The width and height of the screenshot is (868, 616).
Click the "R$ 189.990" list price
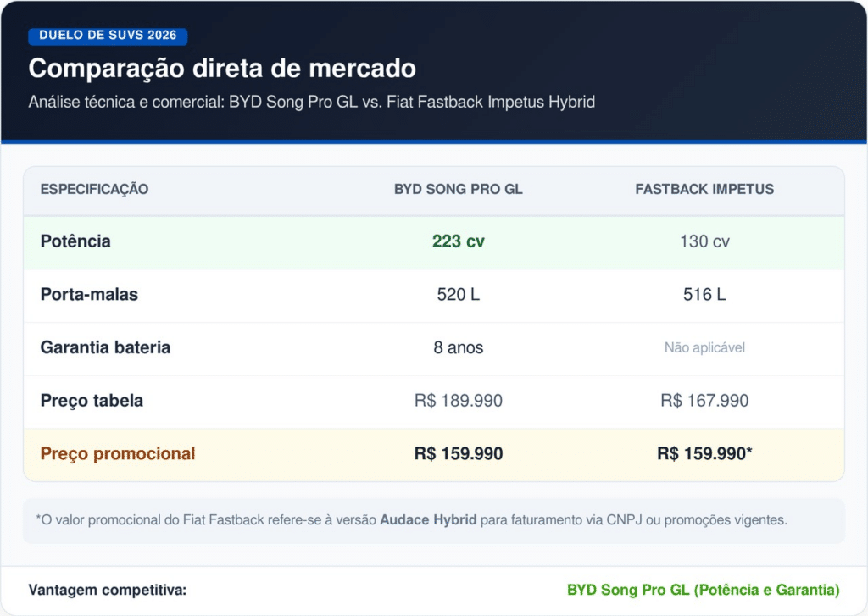458,401
